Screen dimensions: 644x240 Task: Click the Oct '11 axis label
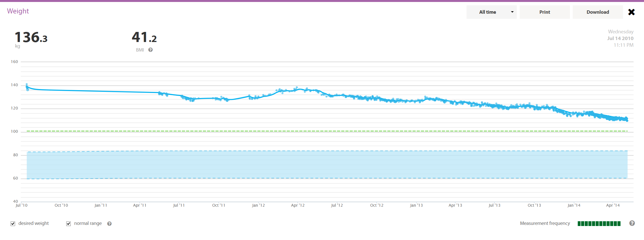219,205
